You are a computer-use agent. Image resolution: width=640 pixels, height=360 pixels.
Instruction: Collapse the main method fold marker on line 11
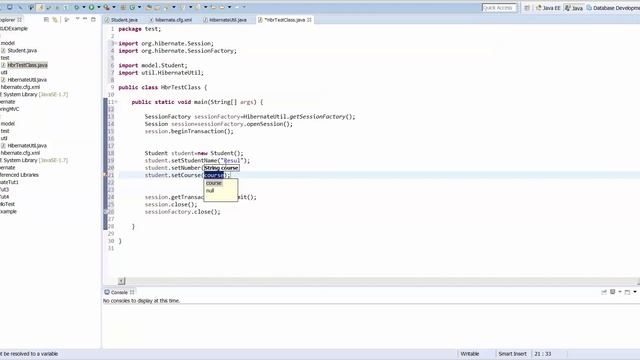(116, 102)
